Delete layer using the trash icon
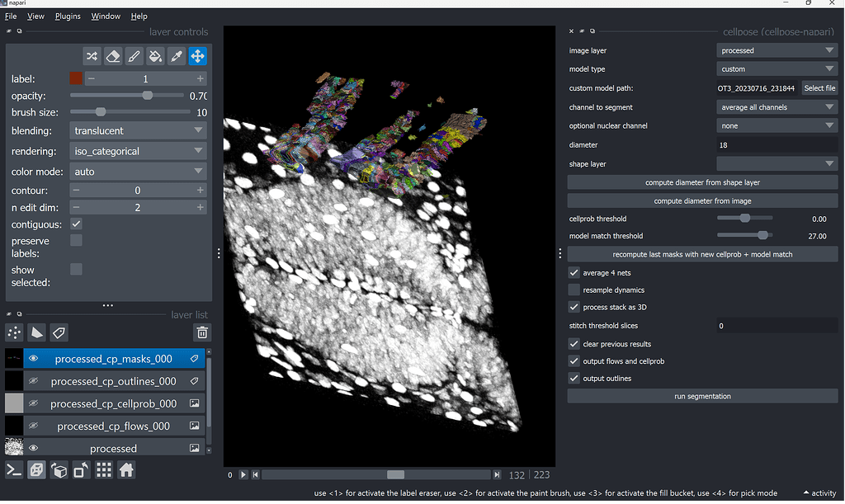 (x=201, y=332)
